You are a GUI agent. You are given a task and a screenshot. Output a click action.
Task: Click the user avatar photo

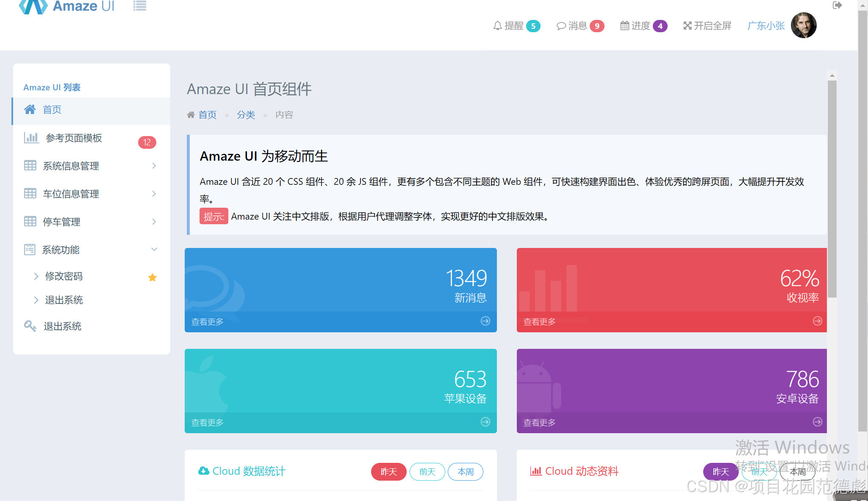(x=803, y=25)
